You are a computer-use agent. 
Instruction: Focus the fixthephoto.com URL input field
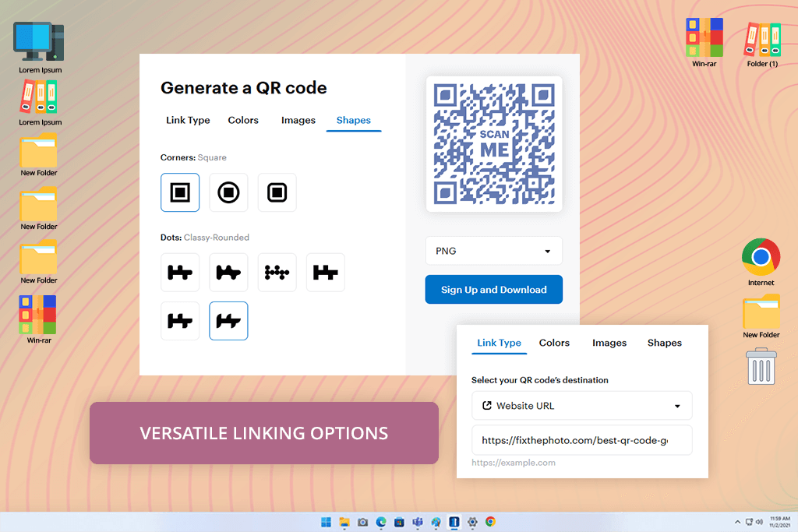[581, 440]
